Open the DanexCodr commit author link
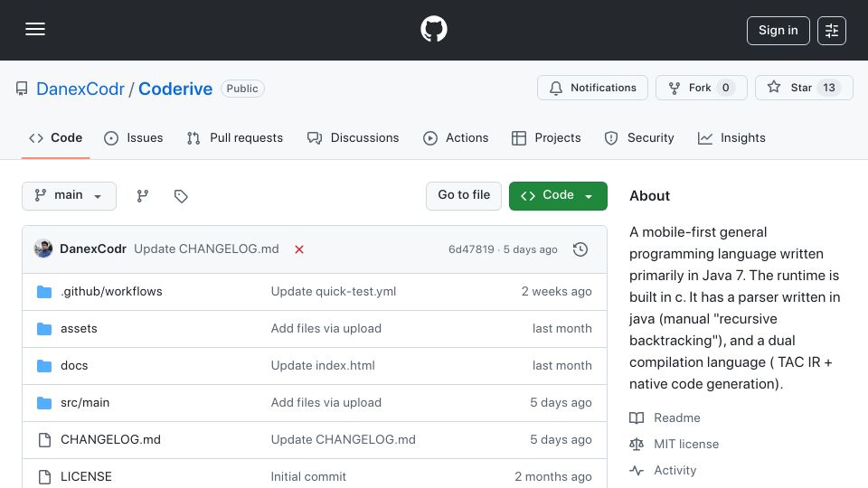 (x=93, y=249)
